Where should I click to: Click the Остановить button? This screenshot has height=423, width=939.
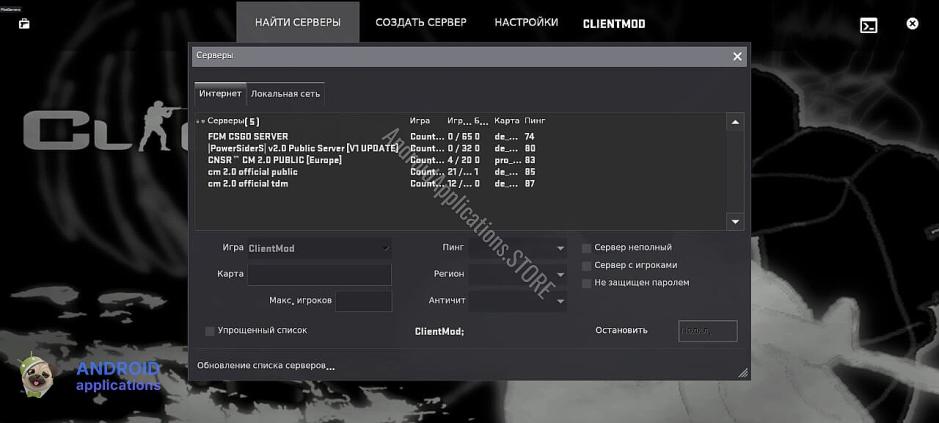(x=621, y=330)
